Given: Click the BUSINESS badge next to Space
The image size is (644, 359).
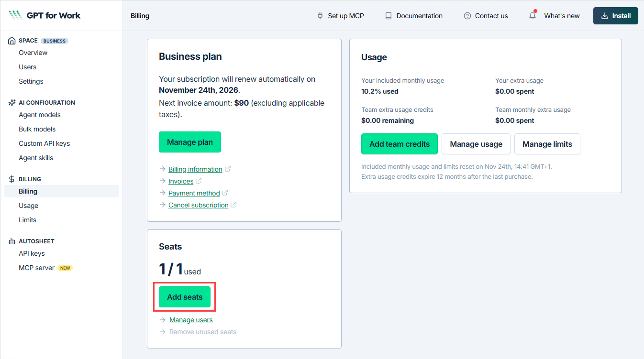Looking at the screenshot, I should (55, 41).
